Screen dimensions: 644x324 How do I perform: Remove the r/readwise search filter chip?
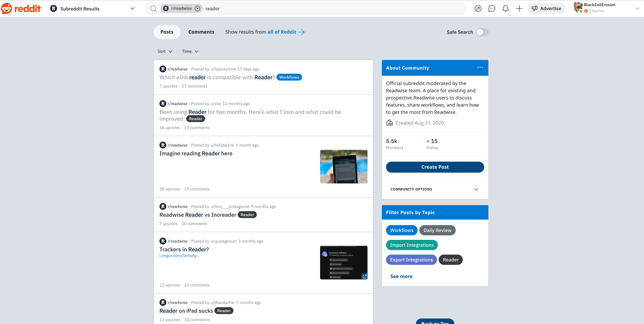click(198, 9)
